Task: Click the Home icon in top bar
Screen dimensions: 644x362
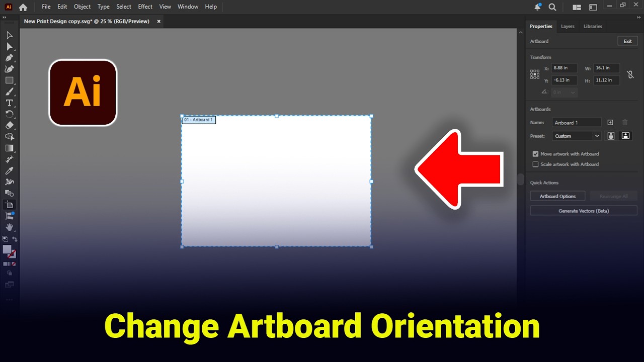Action: pos(23,7)
